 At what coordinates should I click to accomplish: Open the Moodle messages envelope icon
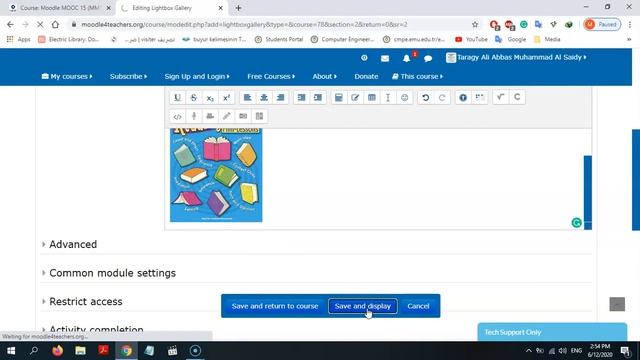coord(385,58)
